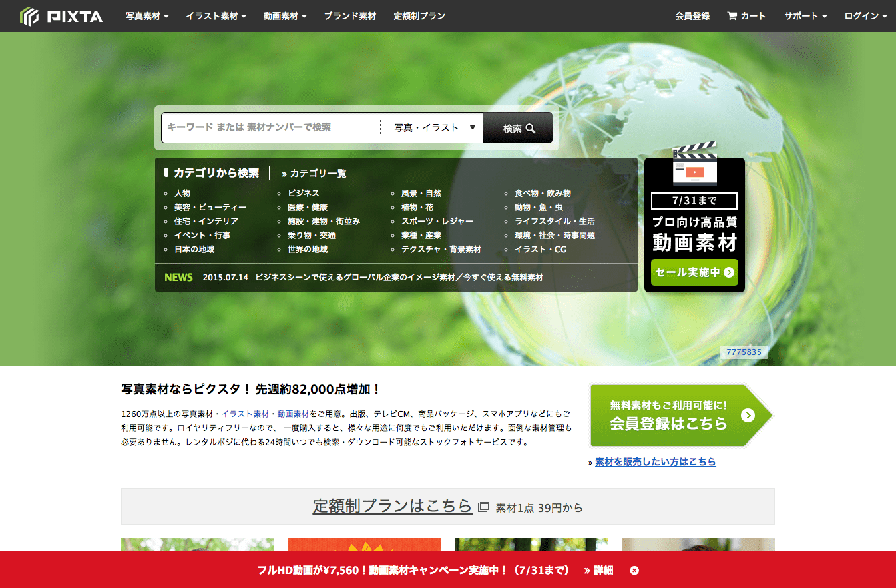The image size is (896, 588).
Task: Click arrow icon on 会員登録はこちら button
Action: [748, 415]
